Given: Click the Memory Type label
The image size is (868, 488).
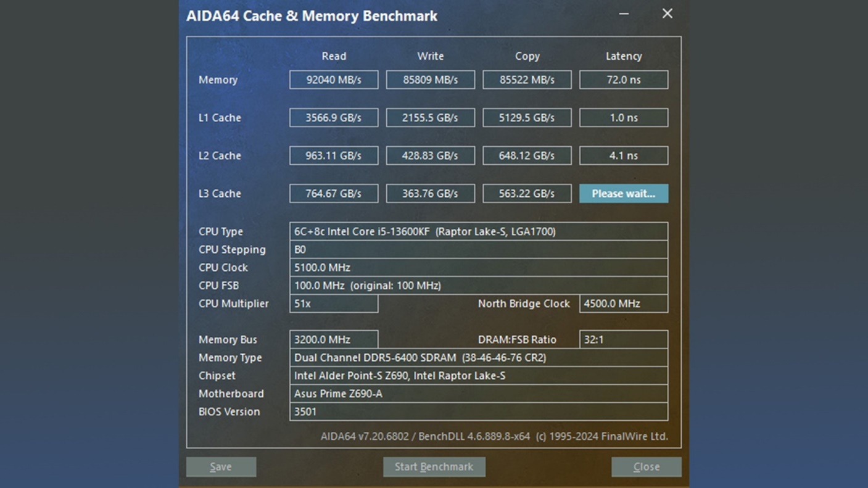Looking at the screenshot, I should pyautogui.click(x=230, y=358).
